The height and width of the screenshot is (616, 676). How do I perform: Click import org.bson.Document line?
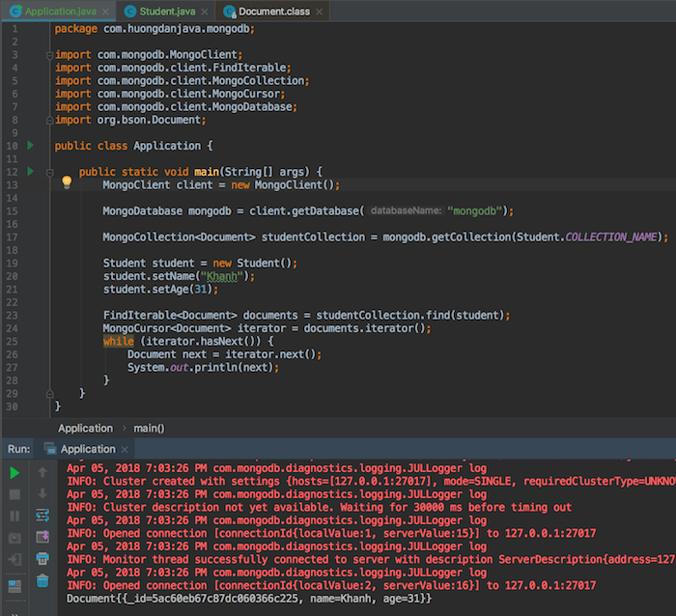130,120
